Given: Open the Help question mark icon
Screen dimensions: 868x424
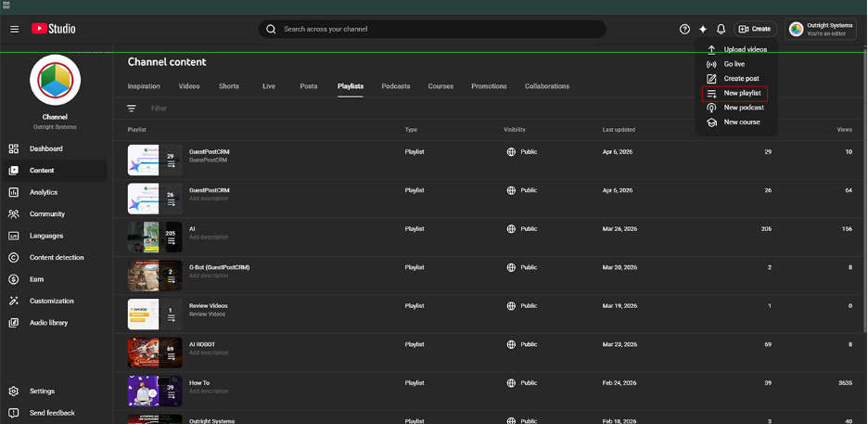Looking at the screenshot, I should click(x=684, y=30).
